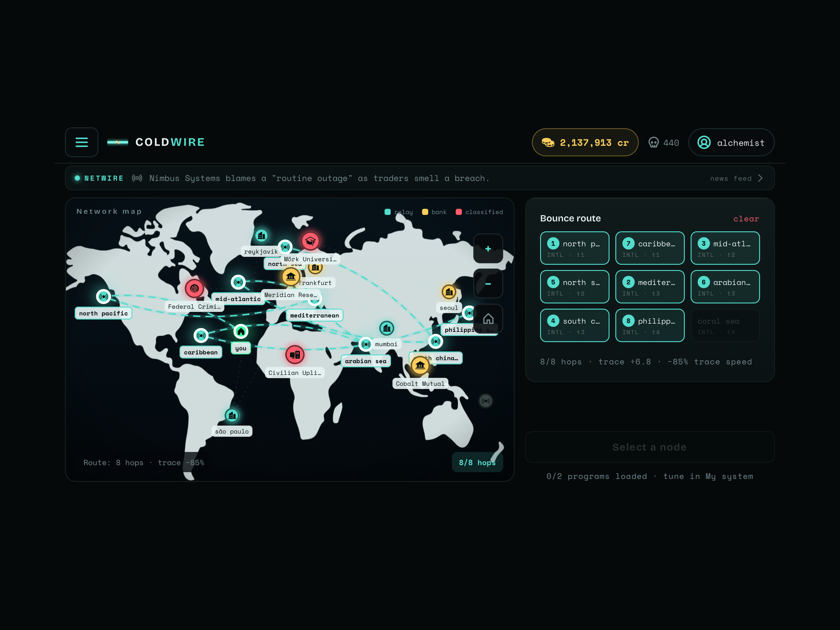
Task: Select the são paulo node icon
Action: (x=232, y=415)
